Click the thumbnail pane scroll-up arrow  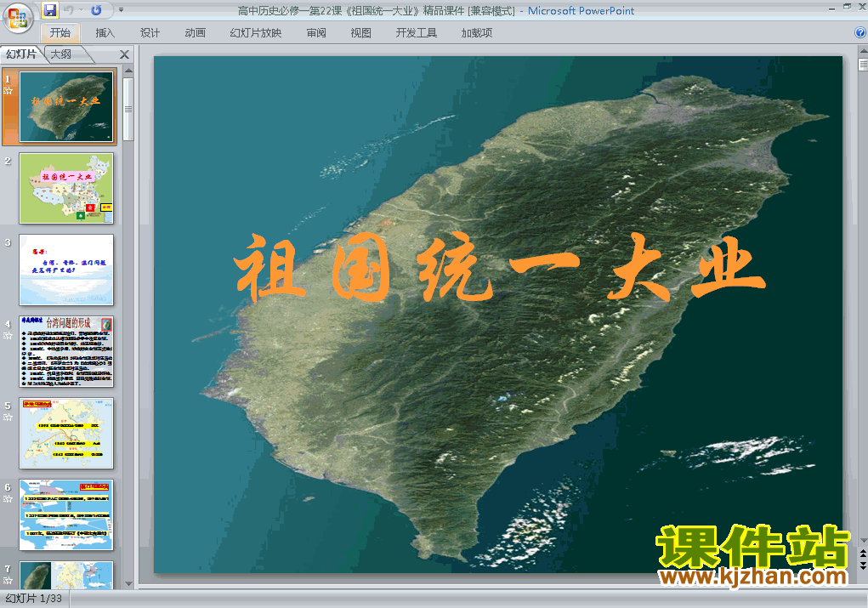click(128, 71)
